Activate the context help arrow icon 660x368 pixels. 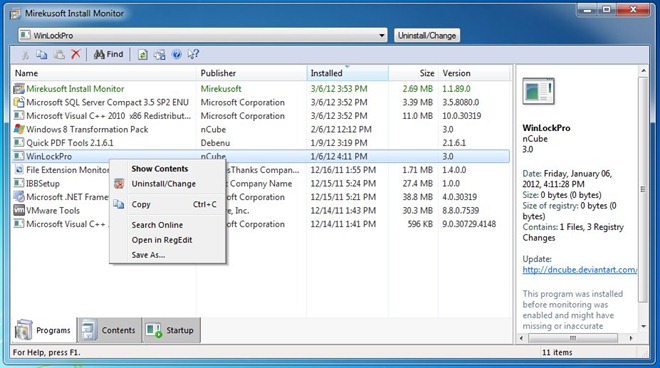[x=193, y=54]
